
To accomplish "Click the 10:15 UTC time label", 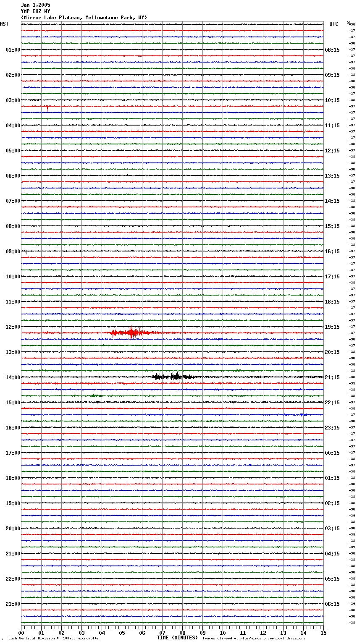I will coord(332,100).
